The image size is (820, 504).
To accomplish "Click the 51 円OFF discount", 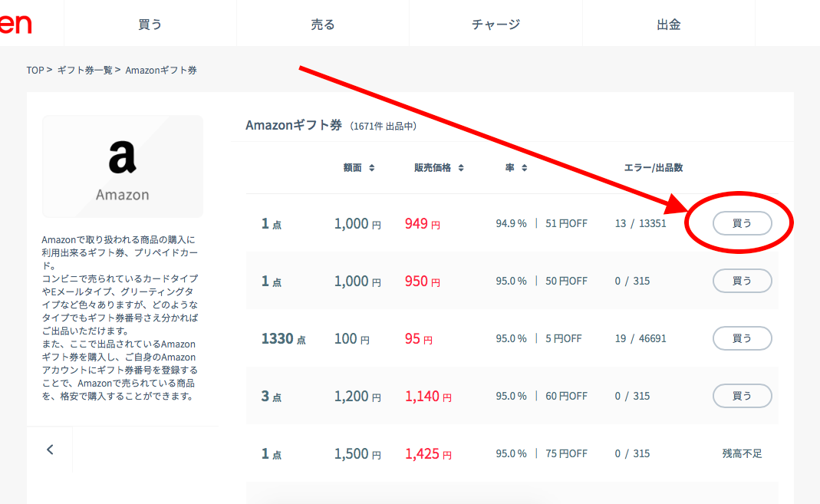I will 566,223.
